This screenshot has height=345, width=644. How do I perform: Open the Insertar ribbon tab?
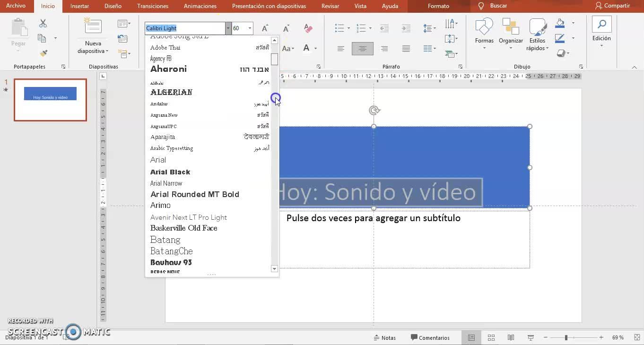pyautogui.click(x=79, y=6)
